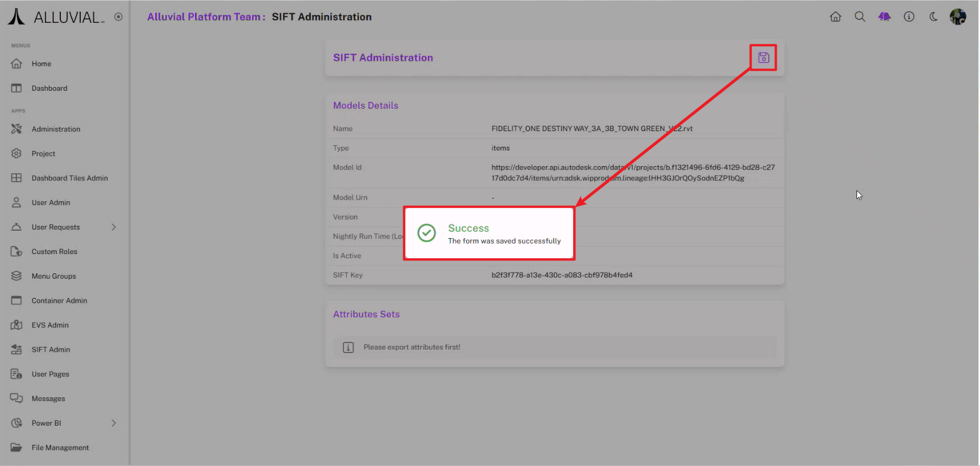Image resolution: width=980 pixels, height=466 pixels.
Task: Open Administration in sidebar apps
Action: (x=56, y=129)
